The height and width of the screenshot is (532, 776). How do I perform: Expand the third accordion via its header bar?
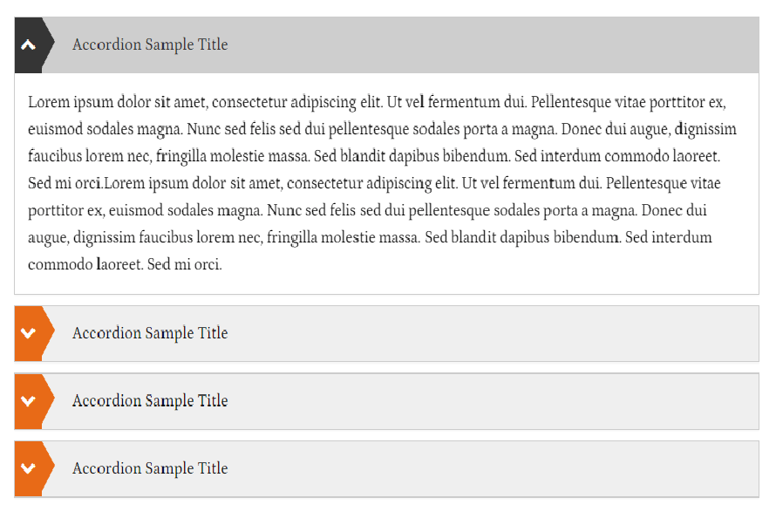point(386,401)
